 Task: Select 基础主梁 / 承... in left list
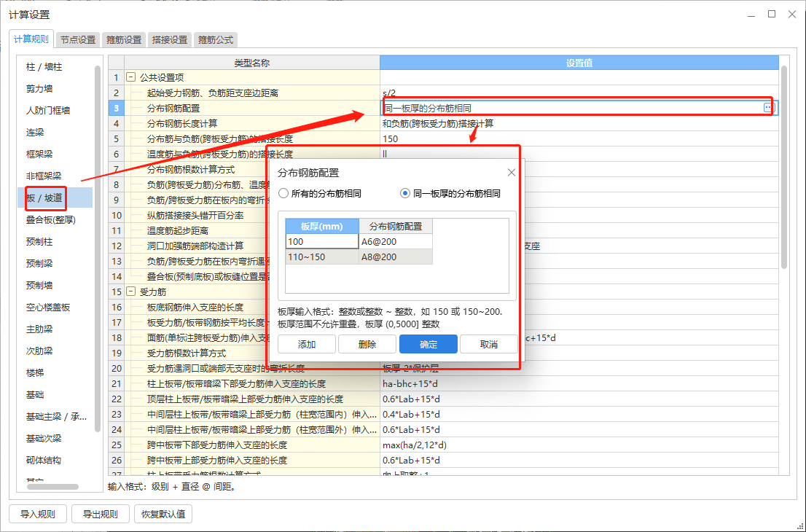click(x=56, y=416)
